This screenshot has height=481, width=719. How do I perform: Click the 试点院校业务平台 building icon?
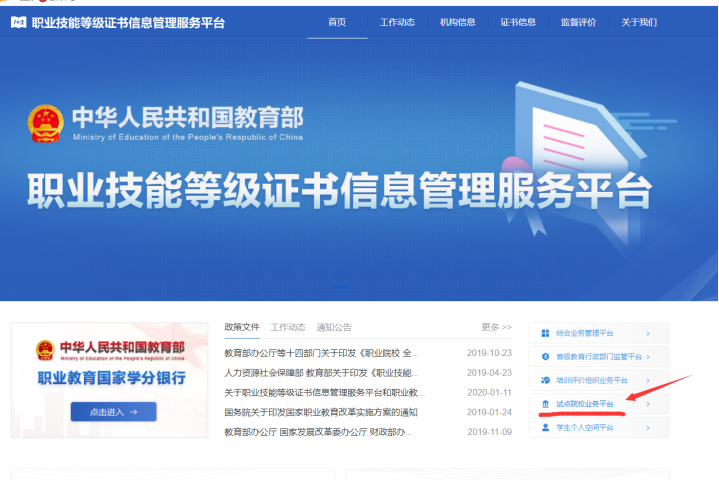pos(545,405)
